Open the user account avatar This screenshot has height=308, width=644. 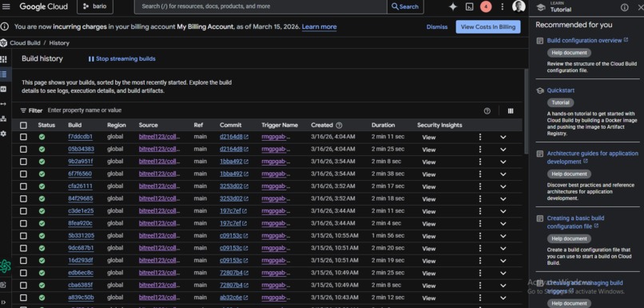[x=519, y=6]
